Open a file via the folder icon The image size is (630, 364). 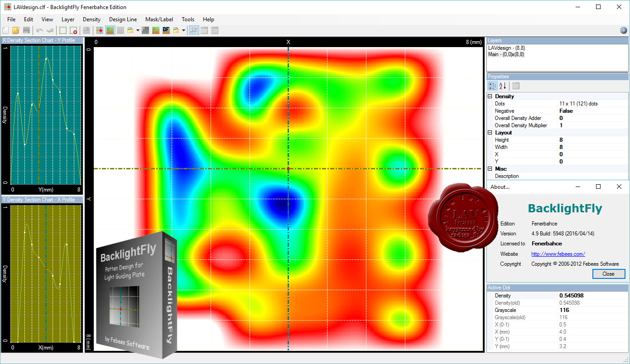(x=16, y=30)
